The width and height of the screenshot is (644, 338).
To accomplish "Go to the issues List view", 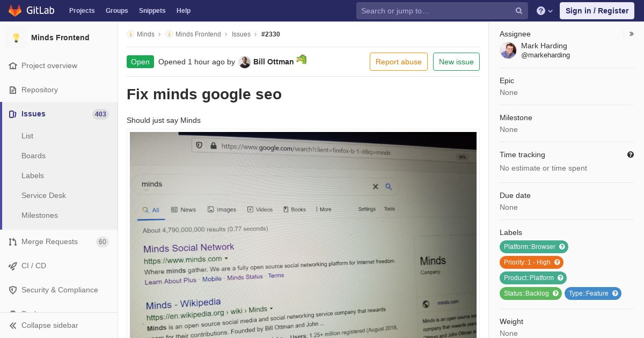I will (x=27, y=136).
